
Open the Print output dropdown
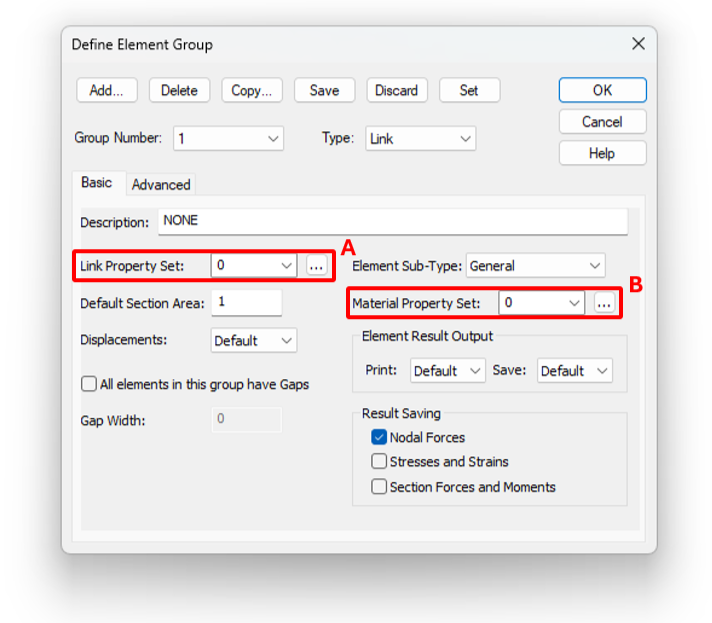pyautogui.click(x=448, y=371)
